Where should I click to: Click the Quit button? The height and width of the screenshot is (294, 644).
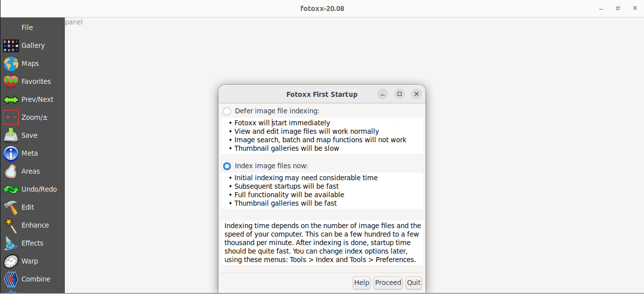pos(414,283)
